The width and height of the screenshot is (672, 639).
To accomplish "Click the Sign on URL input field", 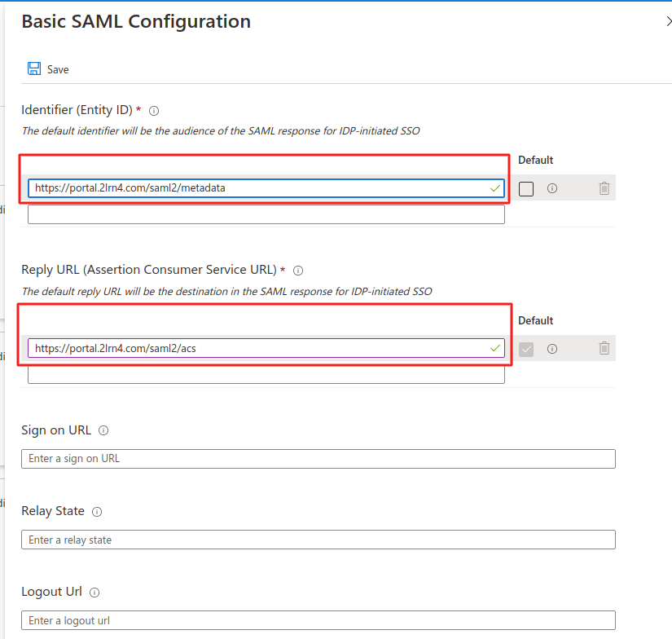I will tap(318, 459).
